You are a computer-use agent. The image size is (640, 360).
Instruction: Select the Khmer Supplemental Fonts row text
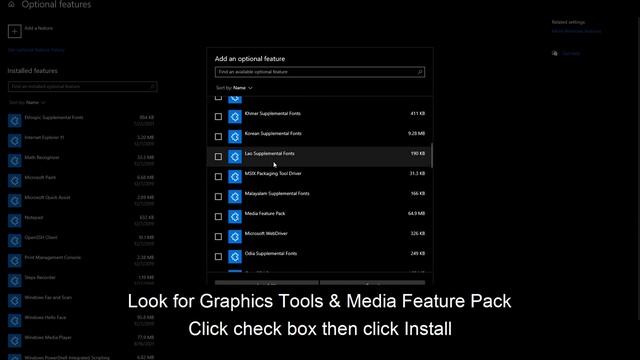click(273, 113)
